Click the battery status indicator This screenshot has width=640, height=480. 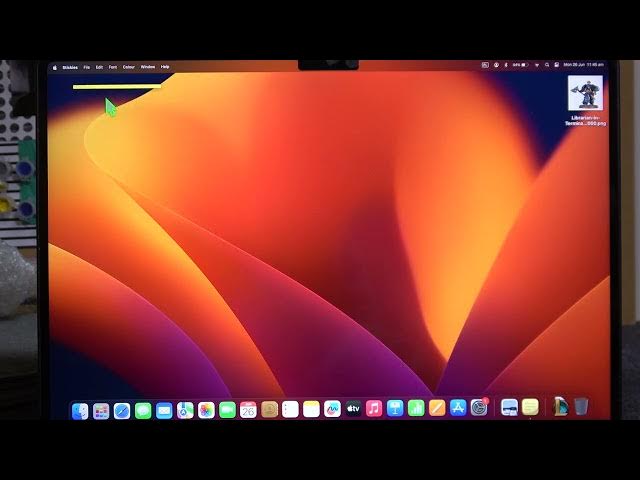point(520,65)
